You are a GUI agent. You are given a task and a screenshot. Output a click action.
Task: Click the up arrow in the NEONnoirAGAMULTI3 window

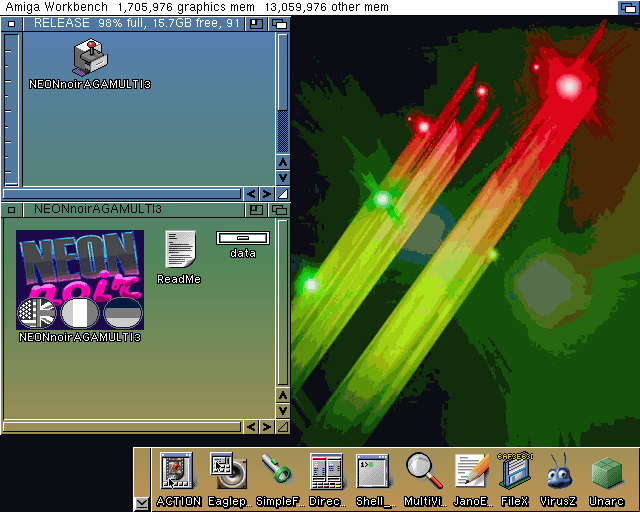283,395
